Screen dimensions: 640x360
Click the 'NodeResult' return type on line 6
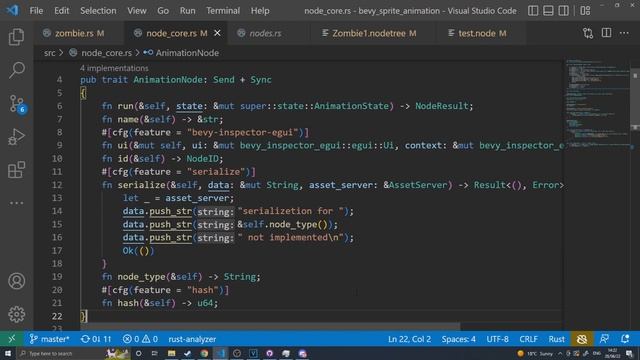[442, 106]
